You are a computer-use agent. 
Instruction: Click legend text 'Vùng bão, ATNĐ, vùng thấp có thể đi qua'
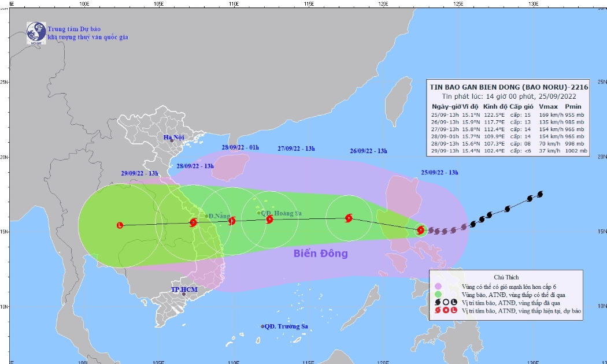(x=513, y=295)
